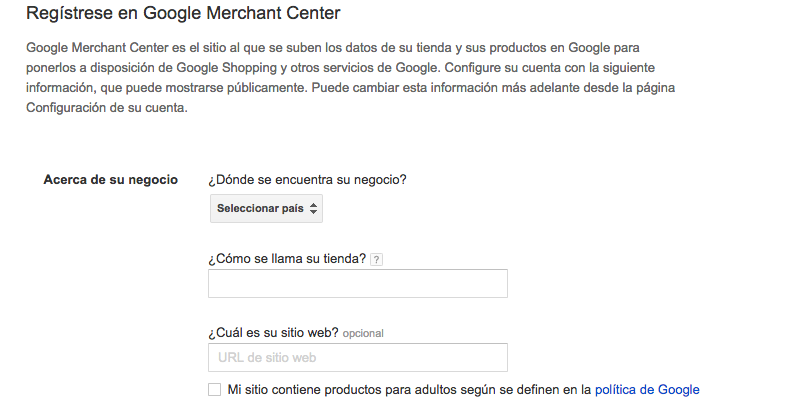Viewport: 800px width, 400px height.
Task: Click the help icon beside store name question
Action: point(376,260)
